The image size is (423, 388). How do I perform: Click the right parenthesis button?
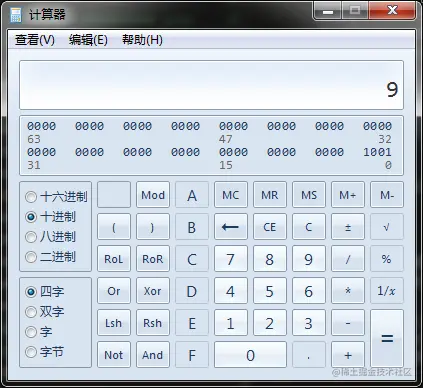153,227
